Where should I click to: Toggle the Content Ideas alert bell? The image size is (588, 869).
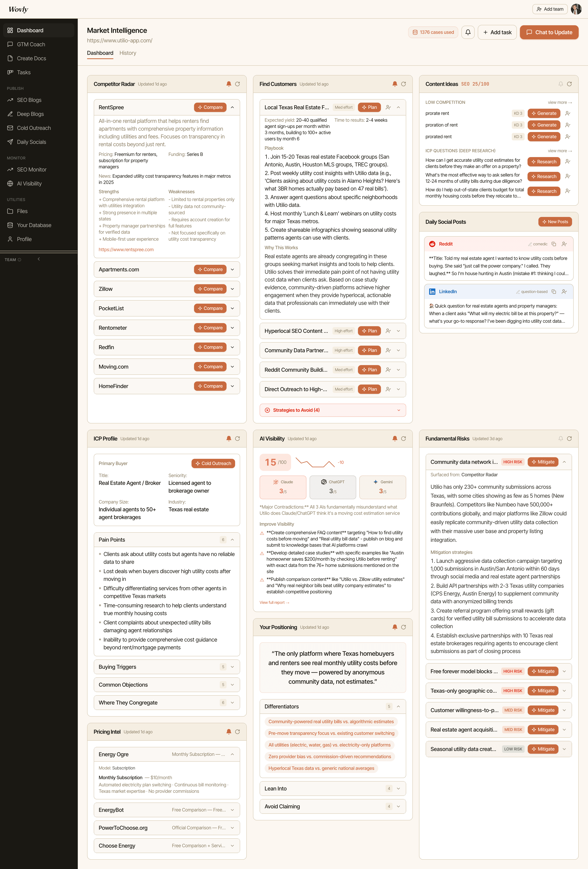561,84
